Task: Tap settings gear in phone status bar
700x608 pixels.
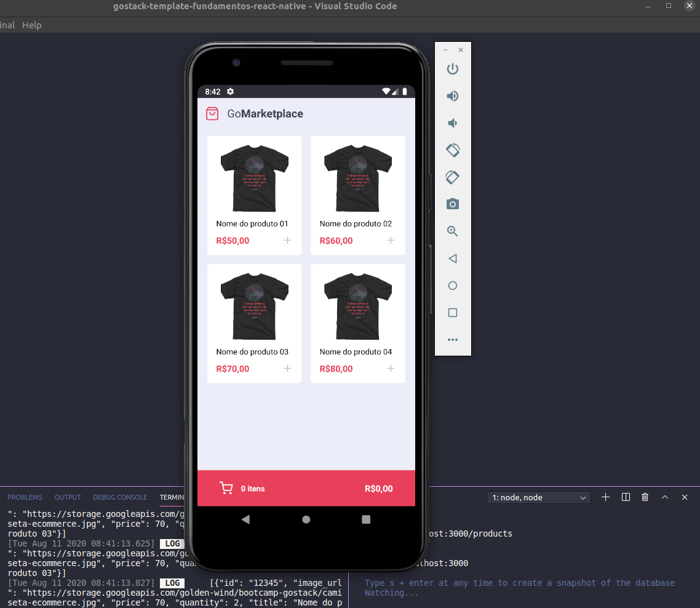Action: [x=230, y=92]
